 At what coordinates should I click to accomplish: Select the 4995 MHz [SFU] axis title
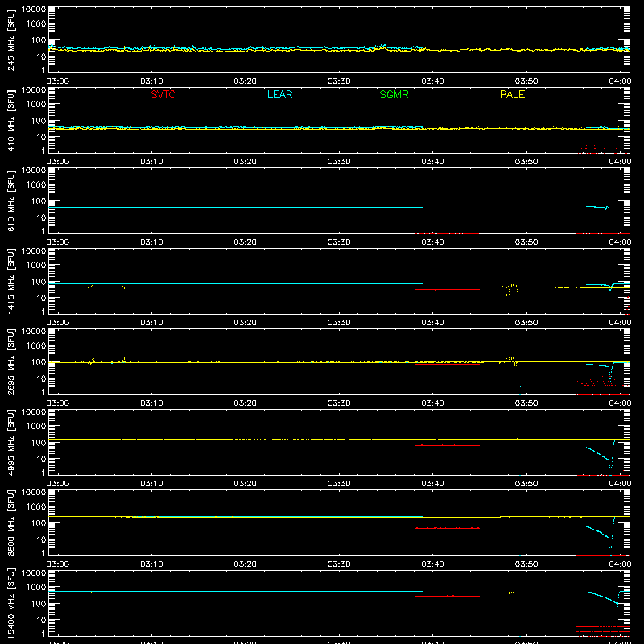click(10, 442)
